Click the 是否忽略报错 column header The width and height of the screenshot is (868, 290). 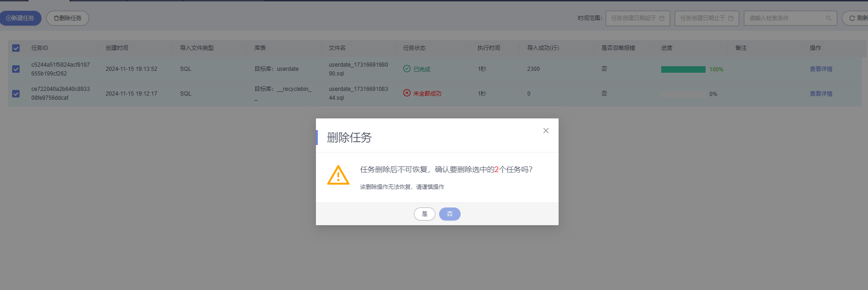point(618,48)
